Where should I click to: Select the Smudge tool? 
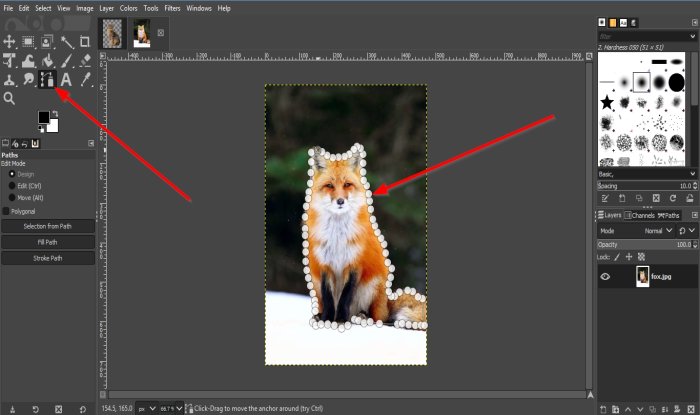pos(28,80)
